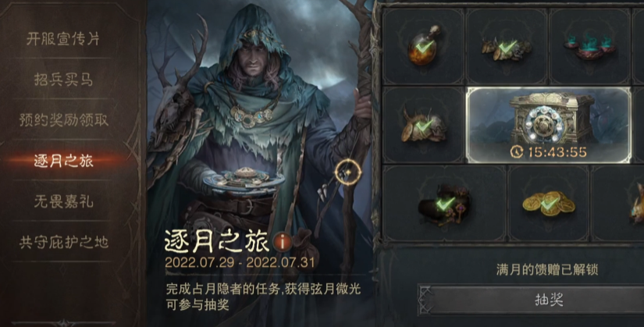Go to the 无畏嘉礼 sidebar item
This screenshot has height=327, width=644.
tap(63, 201)
